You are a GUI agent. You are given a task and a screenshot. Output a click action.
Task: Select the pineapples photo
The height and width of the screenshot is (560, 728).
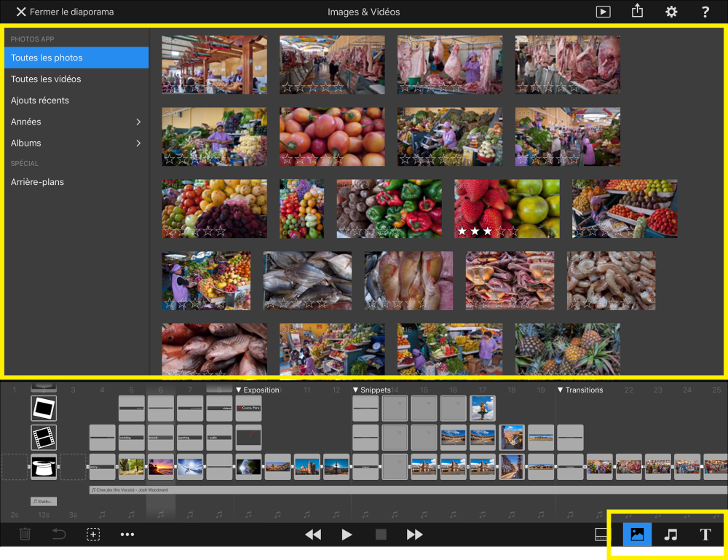tap(567, 349)
